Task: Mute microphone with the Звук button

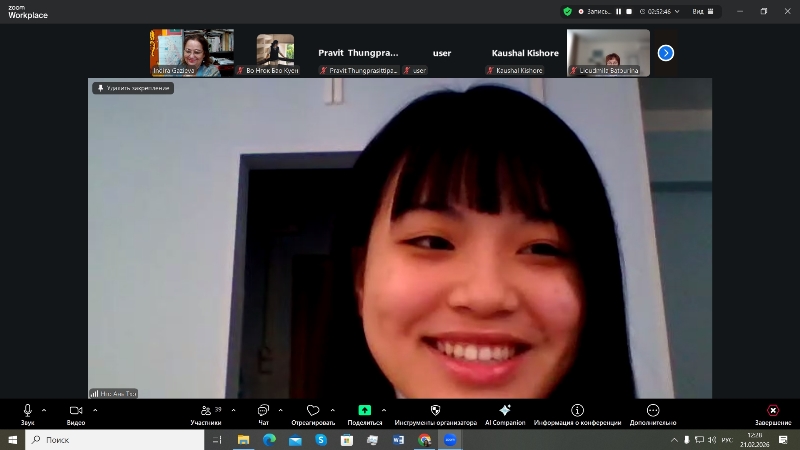Action: point(27,411)
